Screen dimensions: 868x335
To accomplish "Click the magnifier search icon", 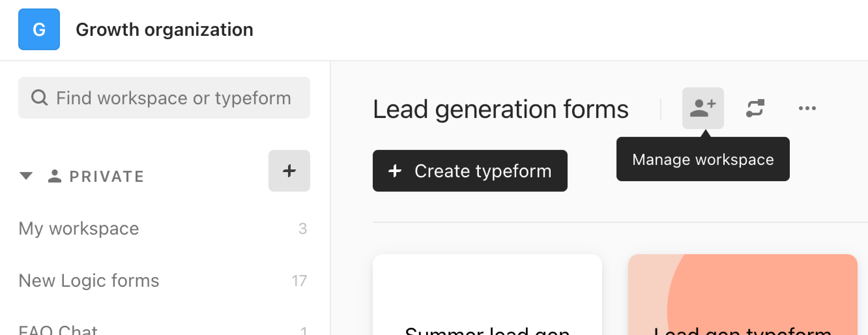I will click(39, 98).
